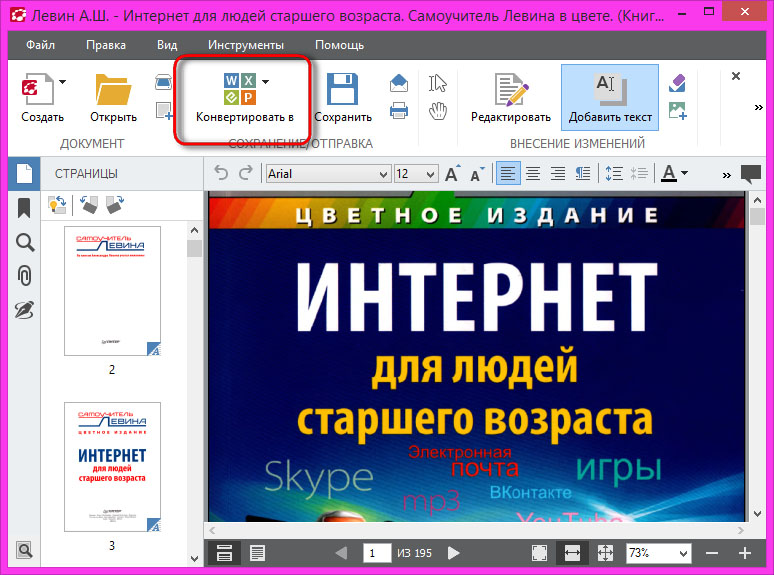
Task: Click the print icon in toolbar
Action: tap(398, 111)
